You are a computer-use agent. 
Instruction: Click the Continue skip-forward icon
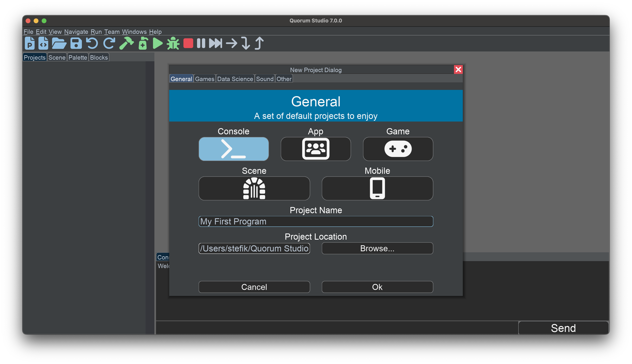pos(215,43)
